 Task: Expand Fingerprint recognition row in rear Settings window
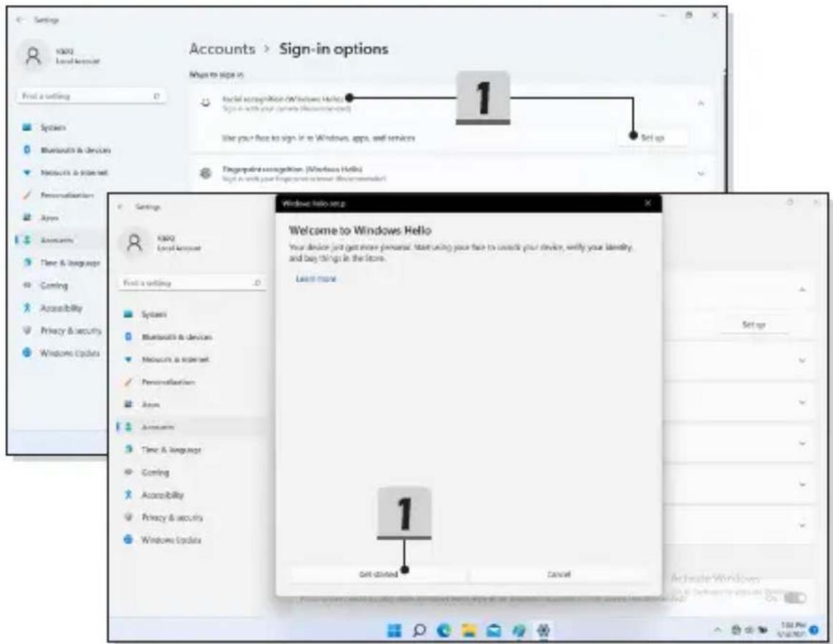(x=700, y=173)
